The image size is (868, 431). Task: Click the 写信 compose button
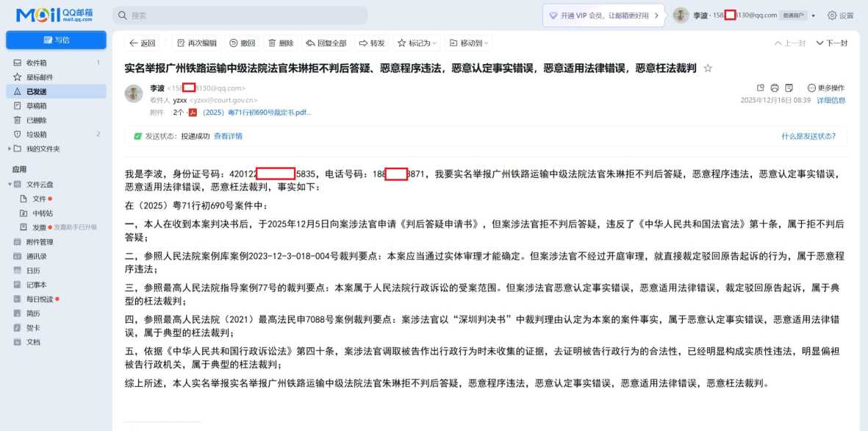click(x=56, y=39)
